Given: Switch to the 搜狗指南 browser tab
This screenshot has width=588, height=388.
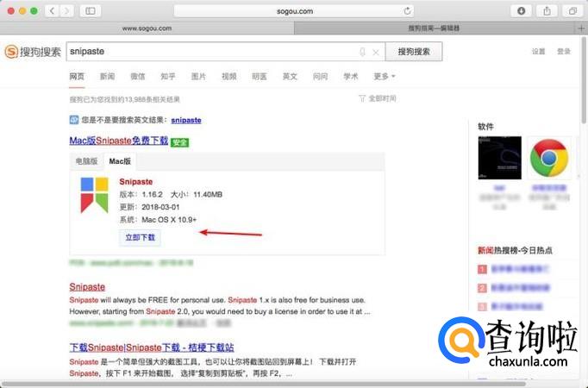Looking at the screenshot, I should click(435, 28).
